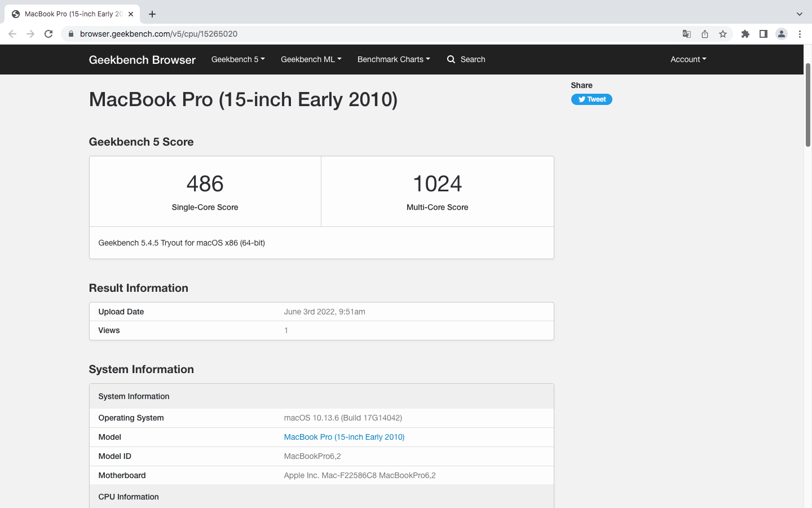Close the MacBook Pro tab
812x508 pixels.
point(131,14)
